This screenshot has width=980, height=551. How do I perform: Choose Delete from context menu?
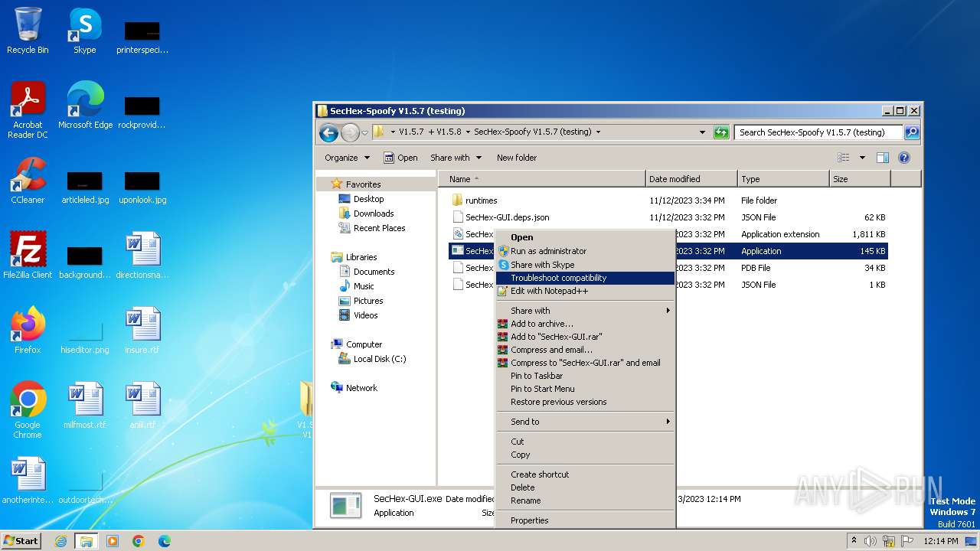(585, 487)
